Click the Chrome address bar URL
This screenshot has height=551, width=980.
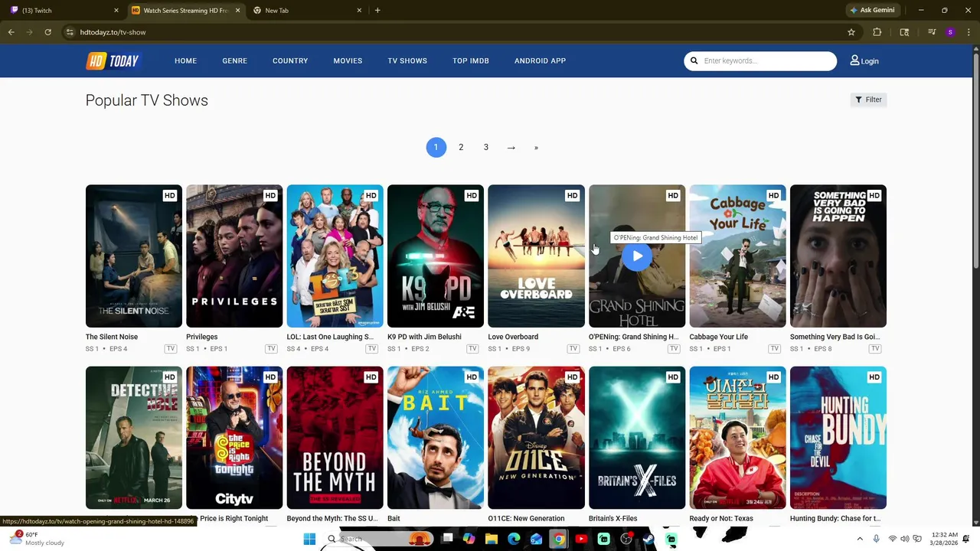(113, 32)
